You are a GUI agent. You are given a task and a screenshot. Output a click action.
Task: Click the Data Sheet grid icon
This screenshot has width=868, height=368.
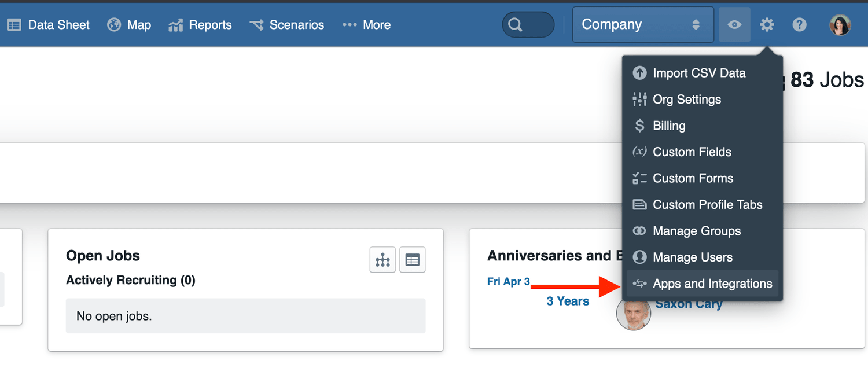(14, 24)
